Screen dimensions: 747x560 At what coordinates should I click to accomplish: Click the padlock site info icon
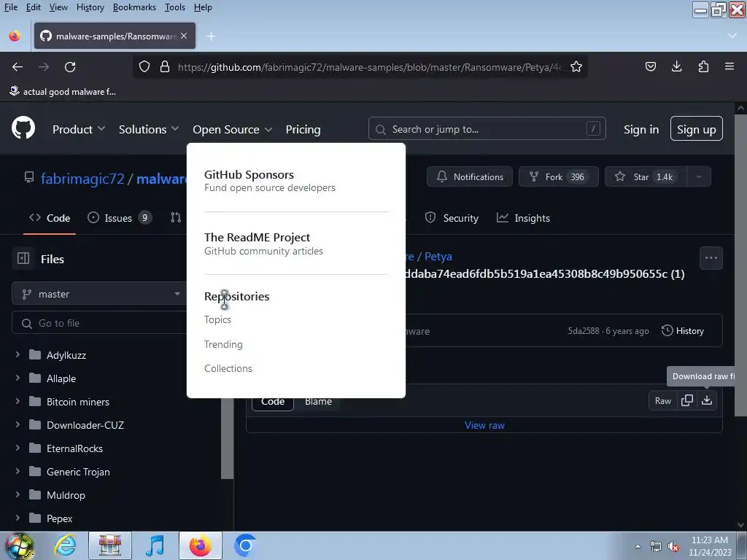coord(165,66)
